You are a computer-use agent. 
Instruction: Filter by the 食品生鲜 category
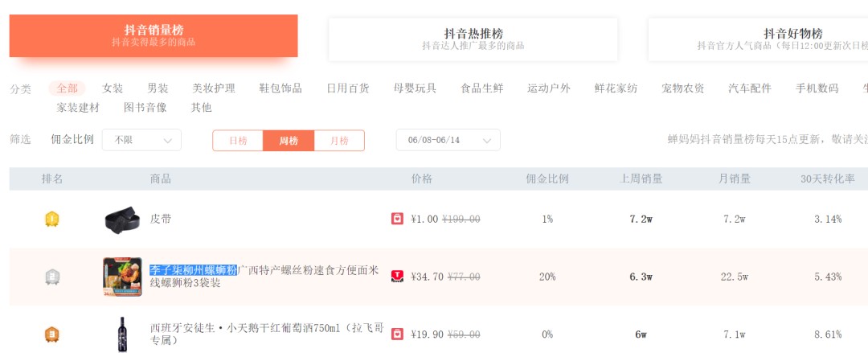click(x=482, y=88)
